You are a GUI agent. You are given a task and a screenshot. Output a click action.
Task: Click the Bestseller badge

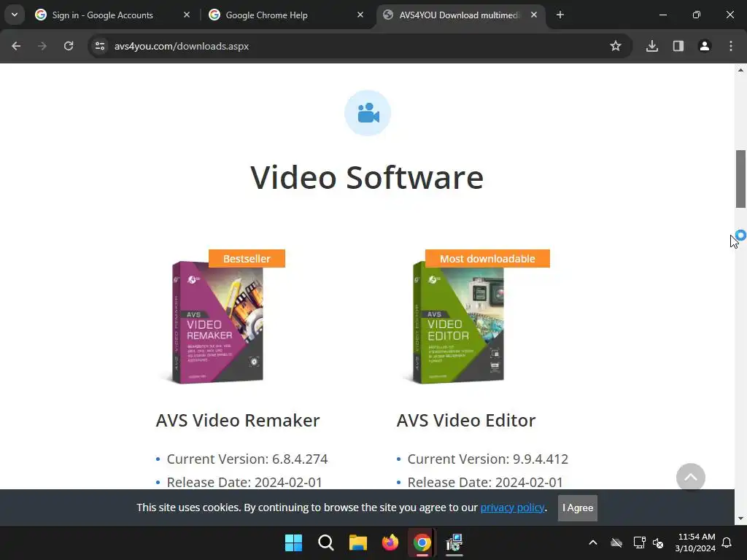click(x=247, y=259)
